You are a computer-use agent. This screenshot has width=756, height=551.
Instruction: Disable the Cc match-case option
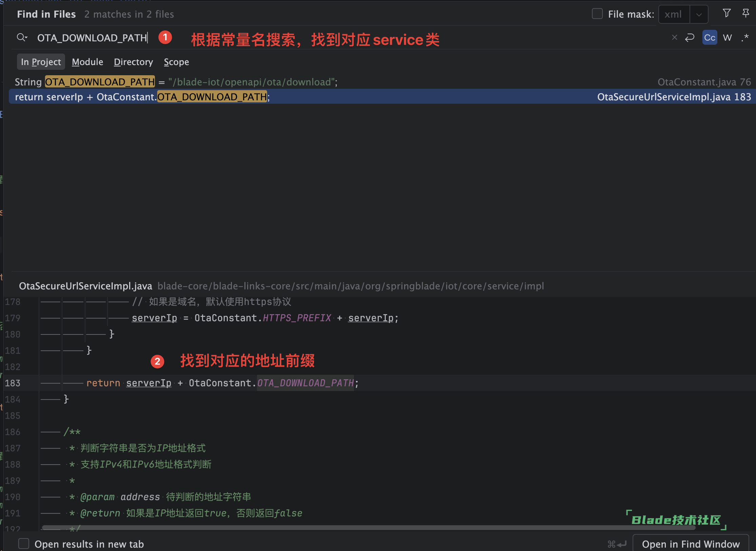pyautogui.click(x=710, y=37)
